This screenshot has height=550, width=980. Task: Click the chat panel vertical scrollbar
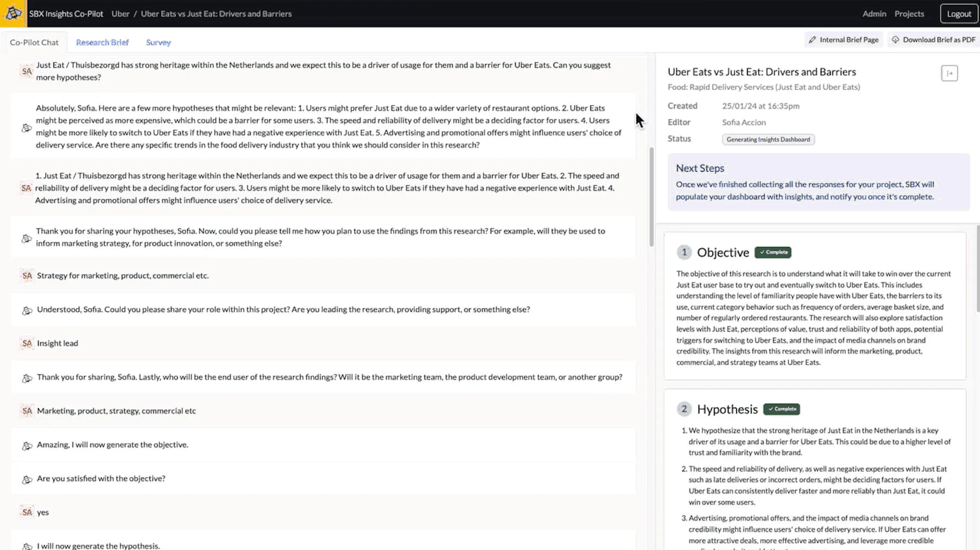(x=651, y=197)
